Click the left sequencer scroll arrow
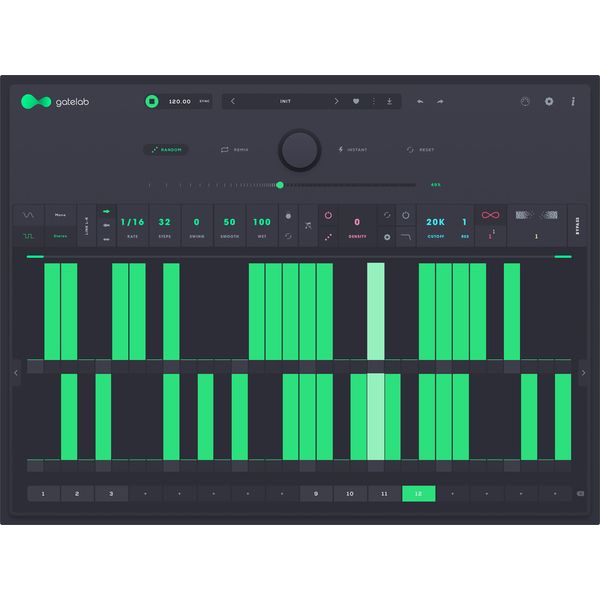600x600 pixels. pyautogui.click(x=16, y=373)
